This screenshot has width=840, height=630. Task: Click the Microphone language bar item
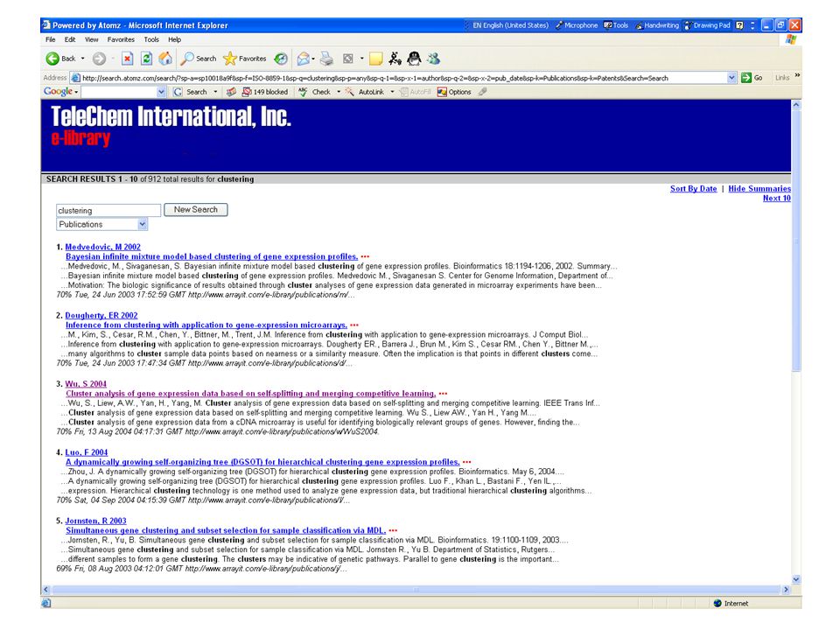tap(577, 25)
